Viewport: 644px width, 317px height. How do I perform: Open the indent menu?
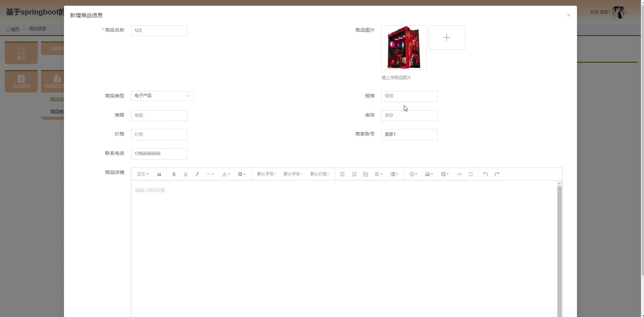394,174
